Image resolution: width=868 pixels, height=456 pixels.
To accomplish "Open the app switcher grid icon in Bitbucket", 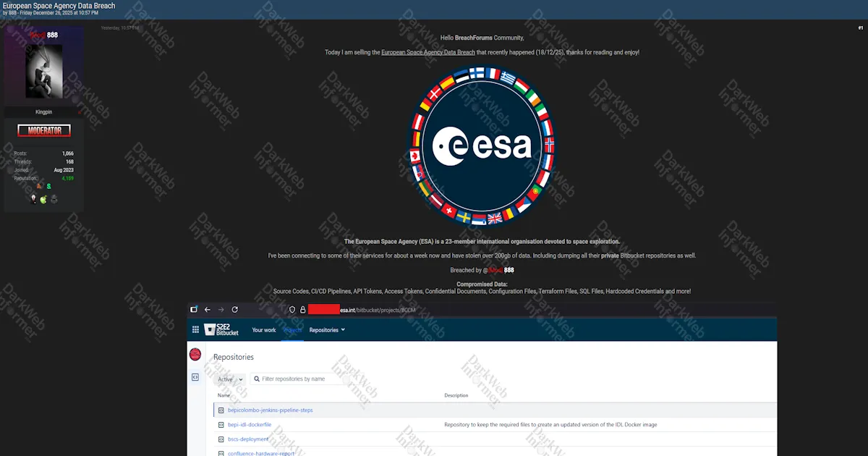I will (195, 329).
